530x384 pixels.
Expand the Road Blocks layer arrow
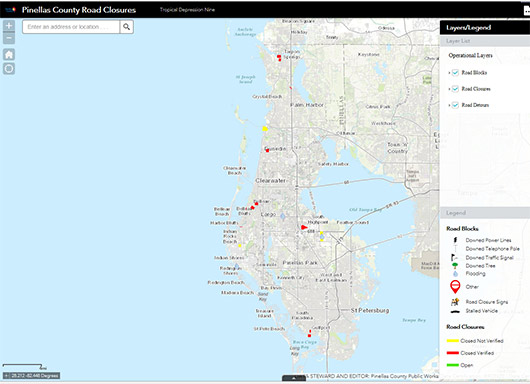coord(449,73)
